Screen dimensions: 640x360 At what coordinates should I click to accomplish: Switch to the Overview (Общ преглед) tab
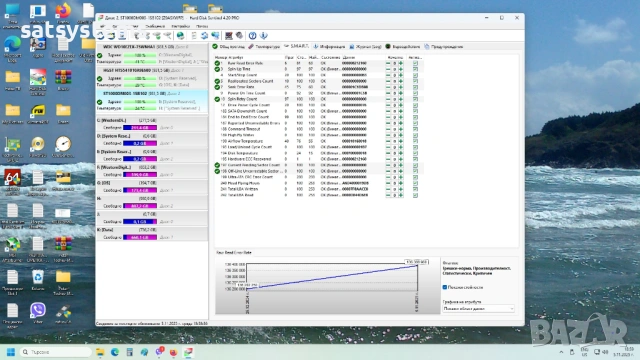tap(229, 47)
